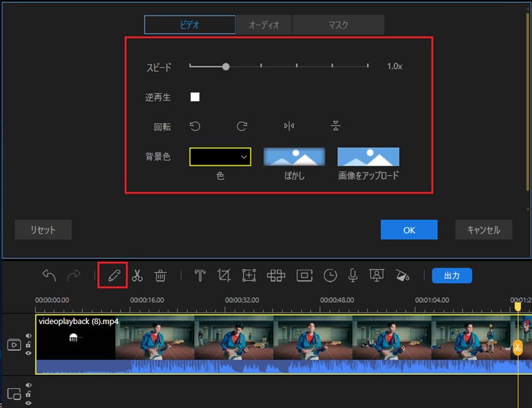Delete the clip with the trash icon
Image resolution: width=532 pixels, height=408 pixels.
160,276
